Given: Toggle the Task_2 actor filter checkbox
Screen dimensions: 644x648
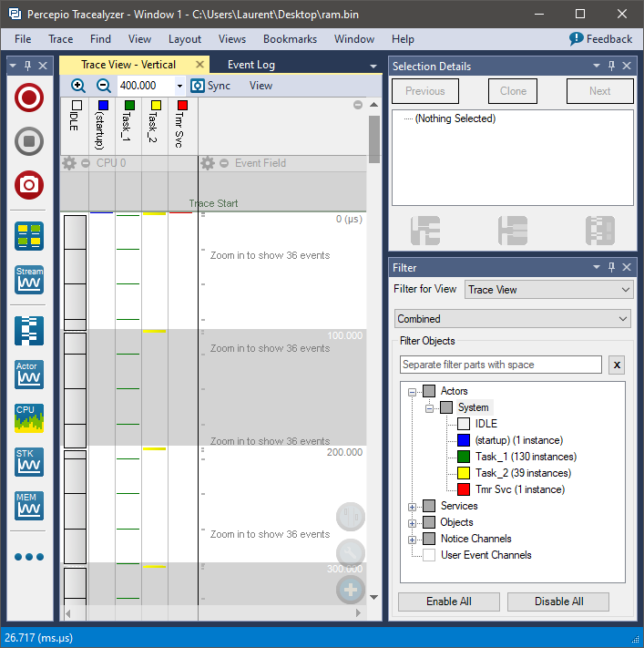Looking at the screenshot, I should point(464,473).
